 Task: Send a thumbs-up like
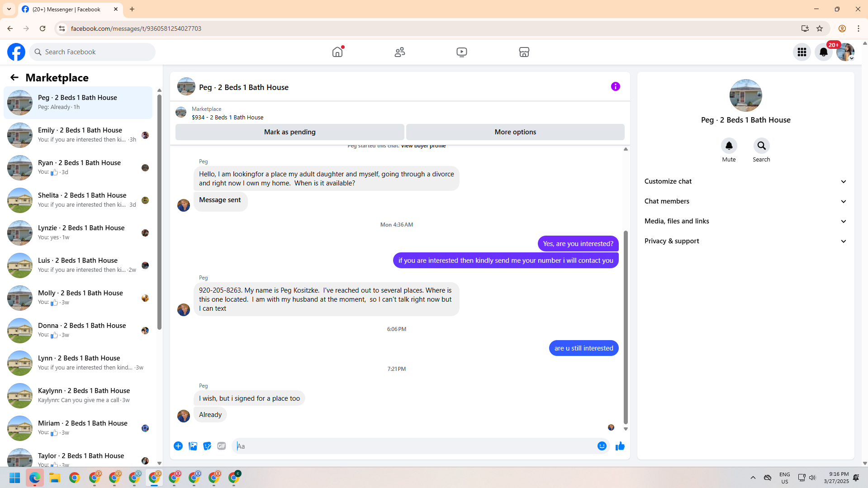pyautogui.click(x=620, y=446)
